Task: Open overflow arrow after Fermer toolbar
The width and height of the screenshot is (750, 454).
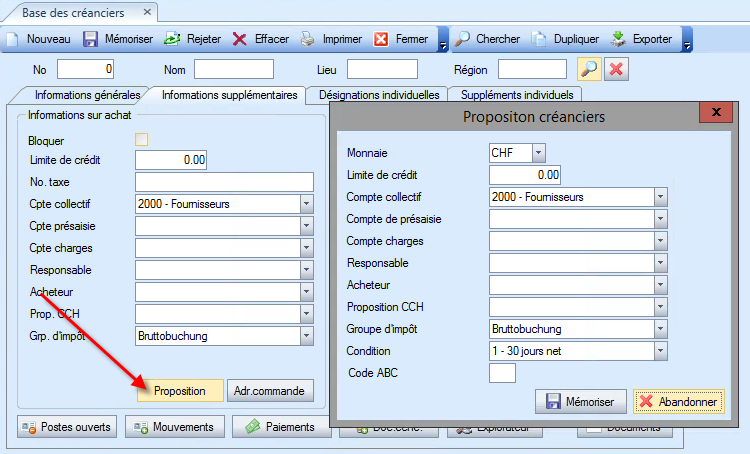Action: click(x=443, y=40)
